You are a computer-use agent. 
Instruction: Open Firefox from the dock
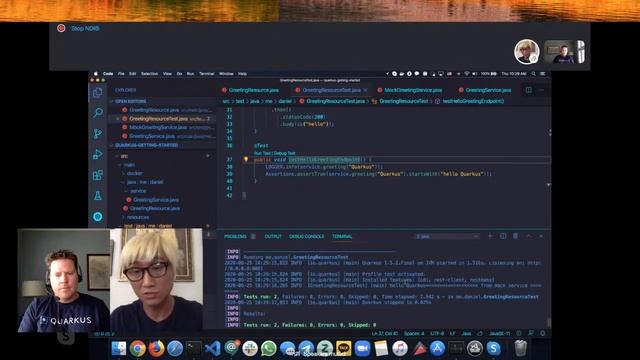pyautogui.click(x=156, y=348)
